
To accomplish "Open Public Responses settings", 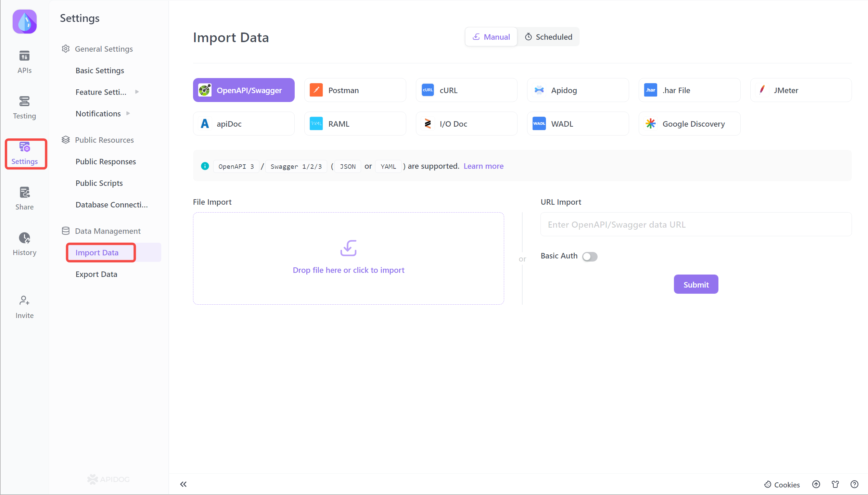I will [x=106, y=161].
